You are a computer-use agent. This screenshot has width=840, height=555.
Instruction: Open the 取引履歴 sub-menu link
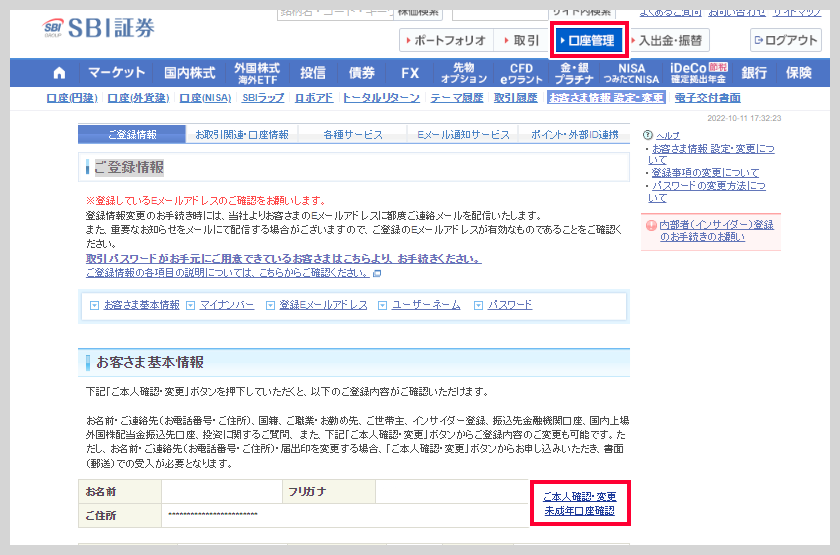click(x=515, y=98)
